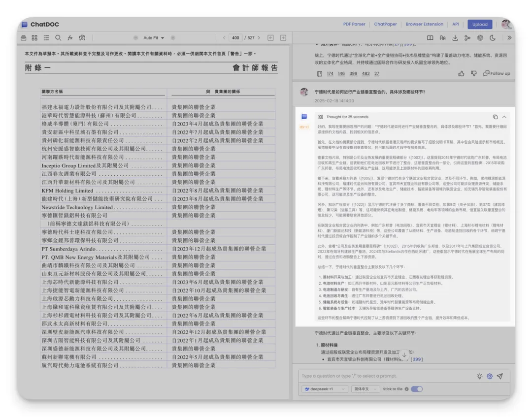This screenshot has width=532, height=417.
Task: Open the deepseek-r1 model dropdown
Action: pyautogui.click(x=325, y=389)
